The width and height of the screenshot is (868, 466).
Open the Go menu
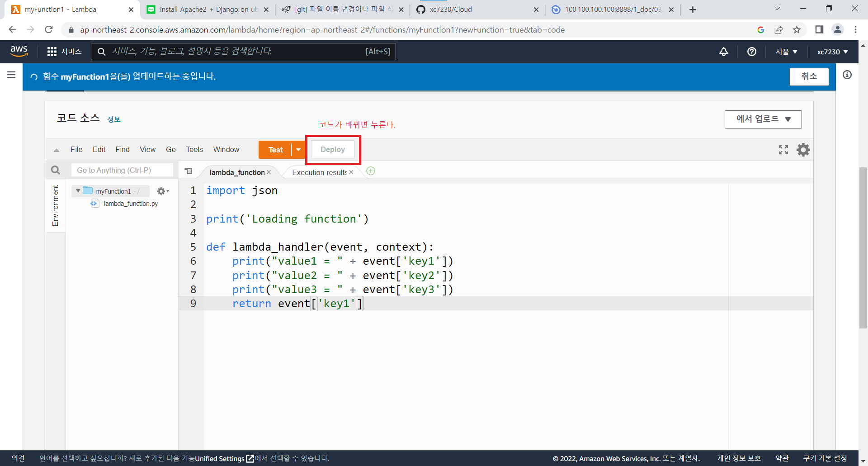[x=171, y=150]
